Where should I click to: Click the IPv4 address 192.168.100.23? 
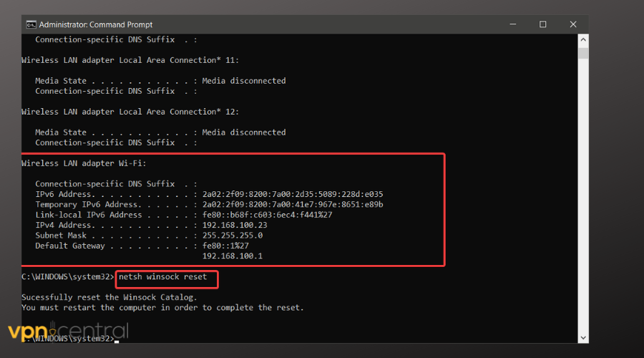(235, 225)
